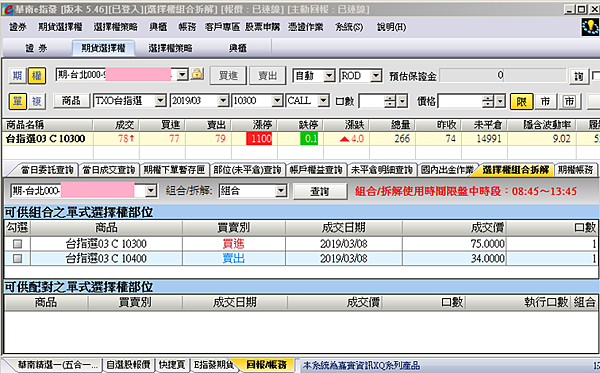Open the 選擇權策略 menu in menu bar

click(116, 27)
